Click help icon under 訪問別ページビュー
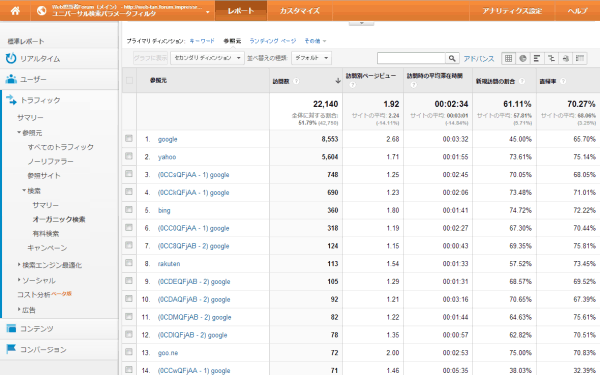The width and height of the screenshot is (600, 375). pyautogui.click(x=352, y=85)
